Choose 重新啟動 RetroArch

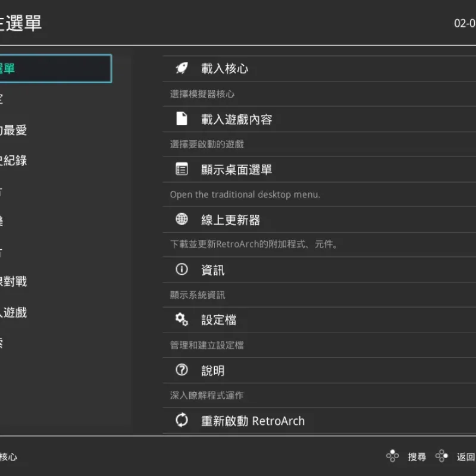coord(320,421)
